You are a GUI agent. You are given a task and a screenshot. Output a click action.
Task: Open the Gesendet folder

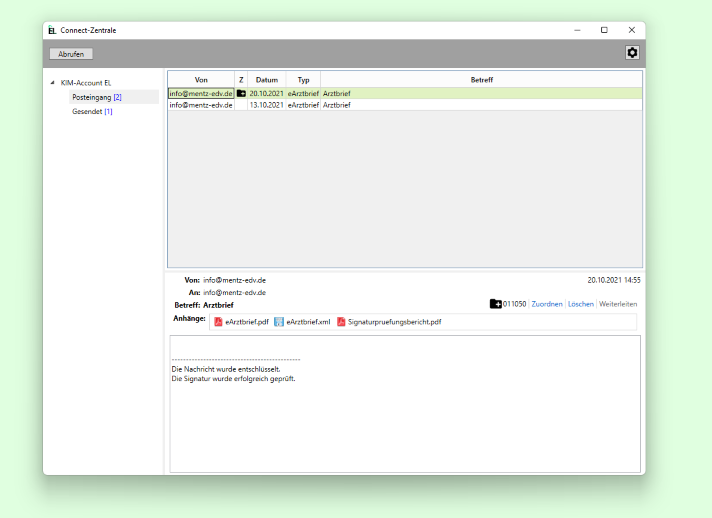click(x=92, y=112)
